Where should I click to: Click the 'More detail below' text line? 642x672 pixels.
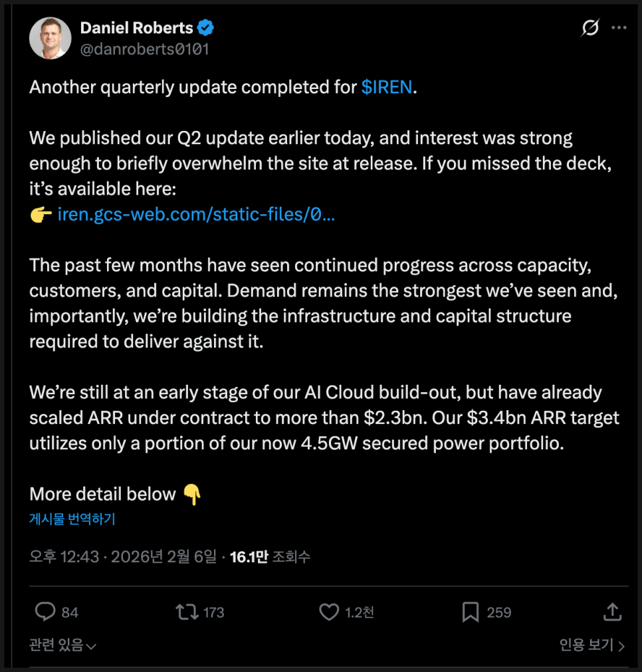point(102,494)
